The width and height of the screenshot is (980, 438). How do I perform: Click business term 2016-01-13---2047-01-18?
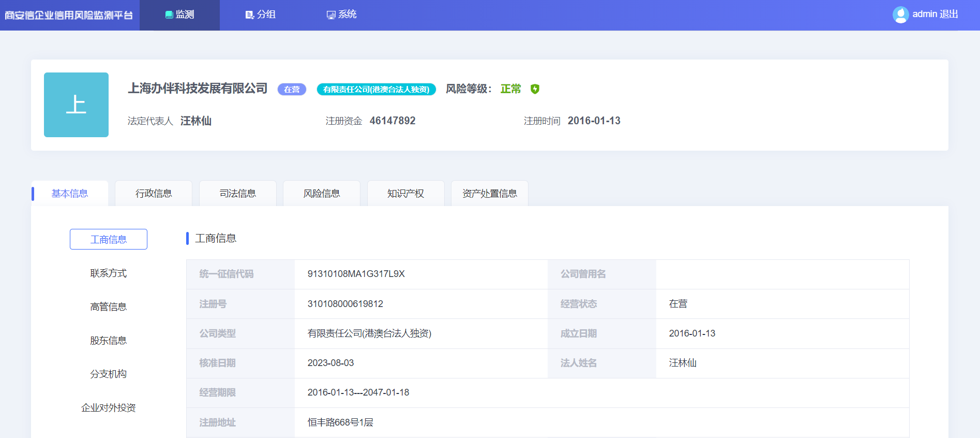tap(358, 392)
